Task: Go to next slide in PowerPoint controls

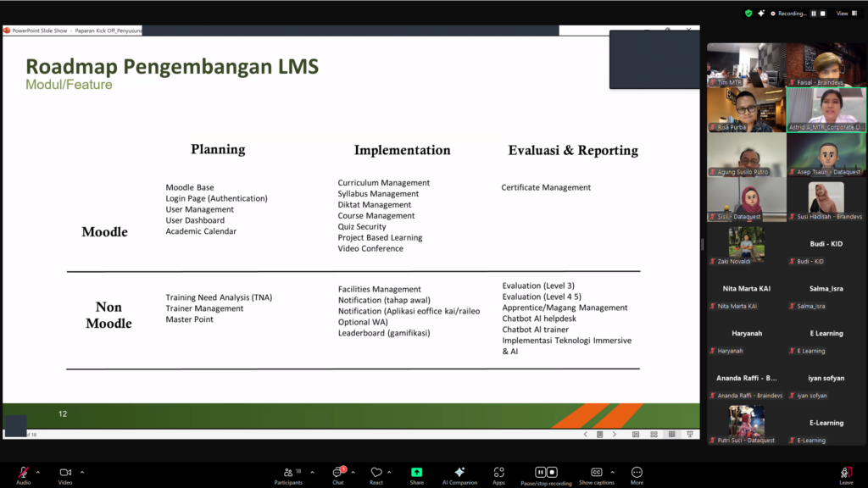Action: pyautogui.click(x=615, y=434)
